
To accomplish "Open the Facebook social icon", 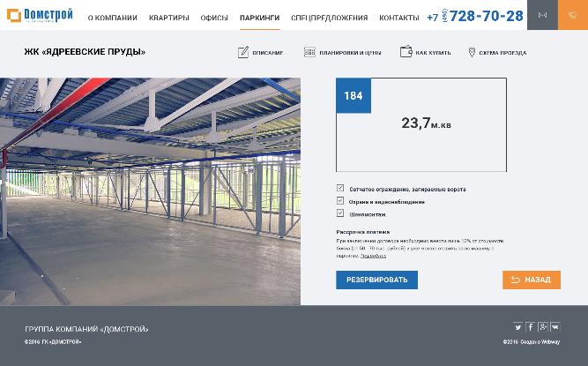I will [x=530, y=327].
